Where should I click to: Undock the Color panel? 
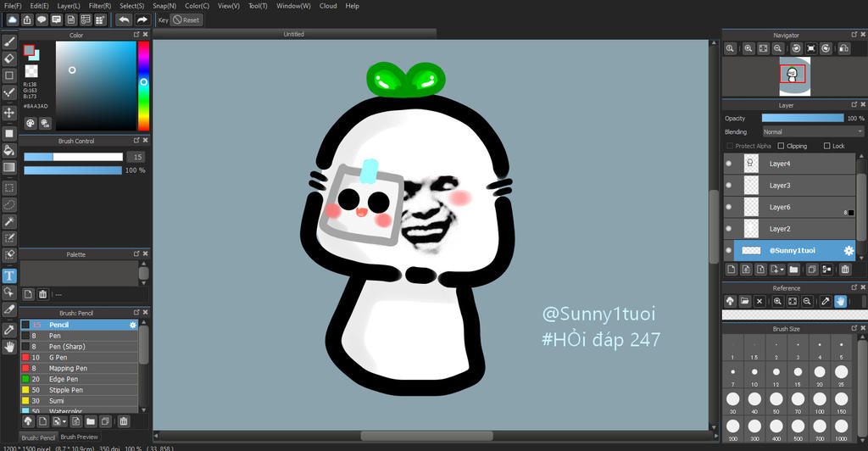136,34
